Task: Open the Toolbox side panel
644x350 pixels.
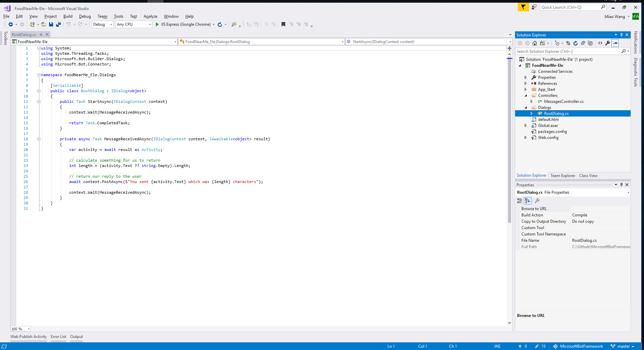Action: point(5,38)
